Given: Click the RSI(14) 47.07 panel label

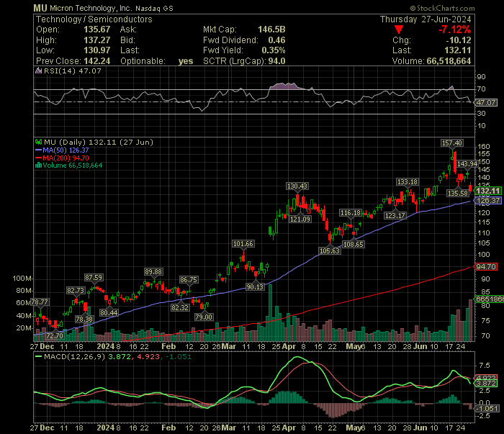Looking at the screenshot, I should pos(72,71).
